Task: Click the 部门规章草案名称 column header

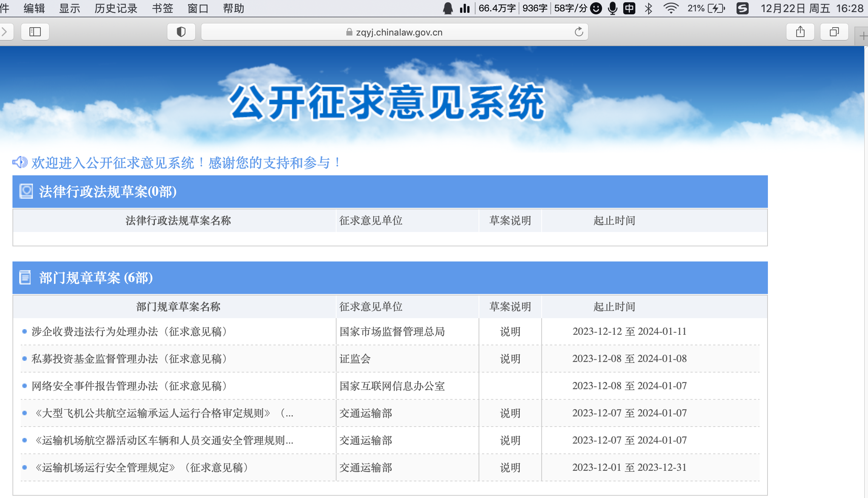Action: point(178,306)
